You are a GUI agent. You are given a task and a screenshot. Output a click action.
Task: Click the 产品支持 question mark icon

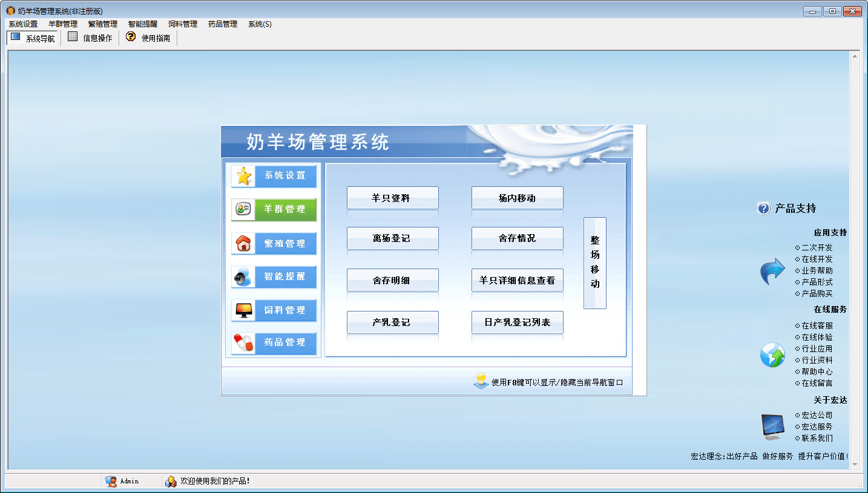point(763,208)
